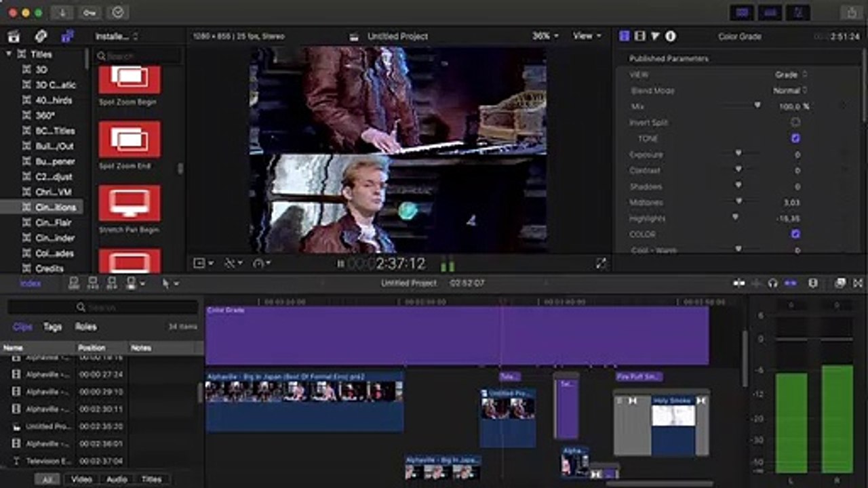Select the Split Zoom Begin title thumbnail
Image resolution: width=868 pixels, height=488 pixels.
[x=130, y=79]
